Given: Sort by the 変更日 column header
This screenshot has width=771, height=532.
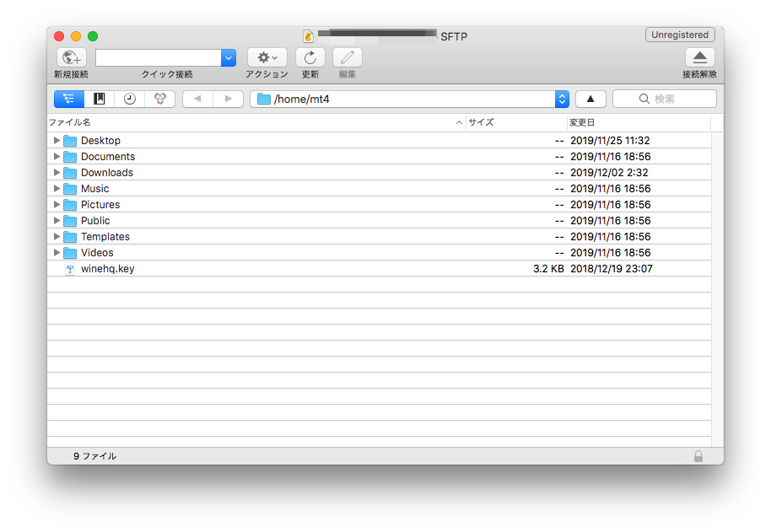Looking at the screenshot, I should point(639,122).
